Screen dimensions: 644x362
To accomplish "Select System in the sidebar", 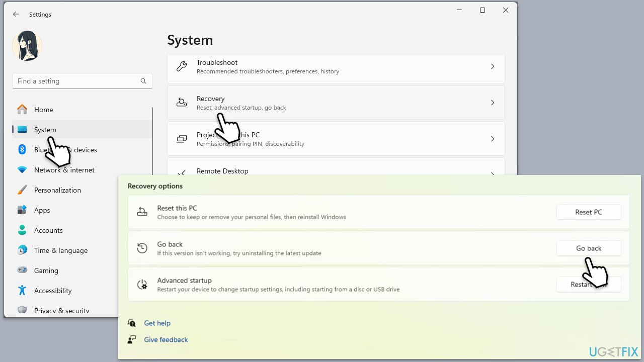I will [83, 130].
